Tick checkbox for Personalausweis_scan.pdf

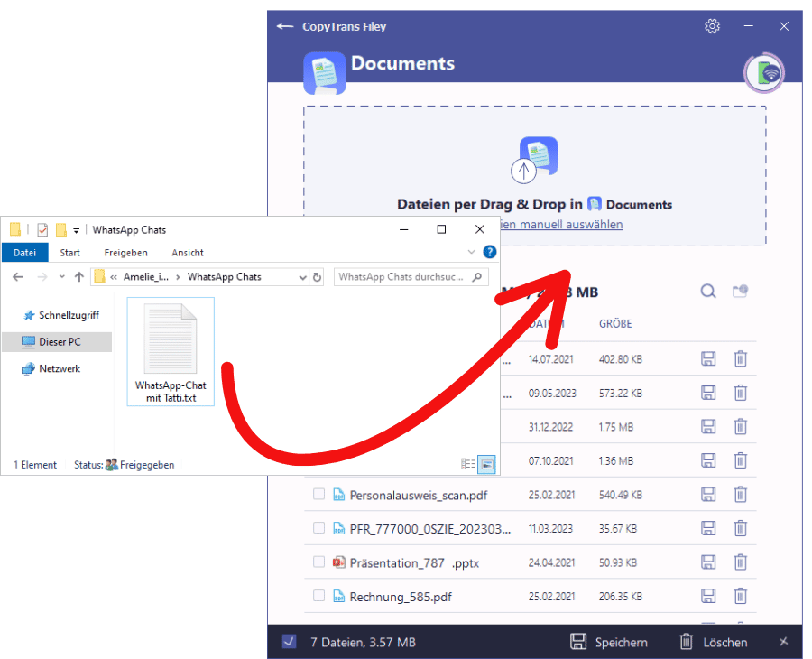tap(319, 495)
